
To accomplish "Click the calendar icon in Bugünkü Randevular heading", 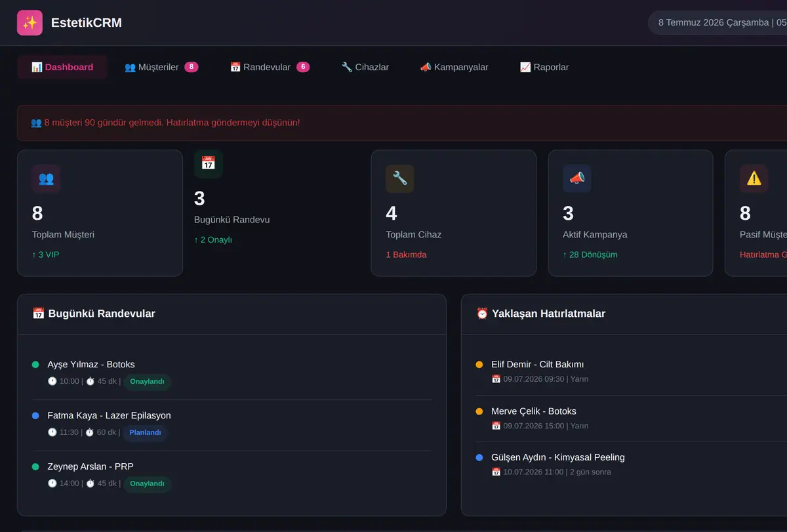I will tap(39, 314).
